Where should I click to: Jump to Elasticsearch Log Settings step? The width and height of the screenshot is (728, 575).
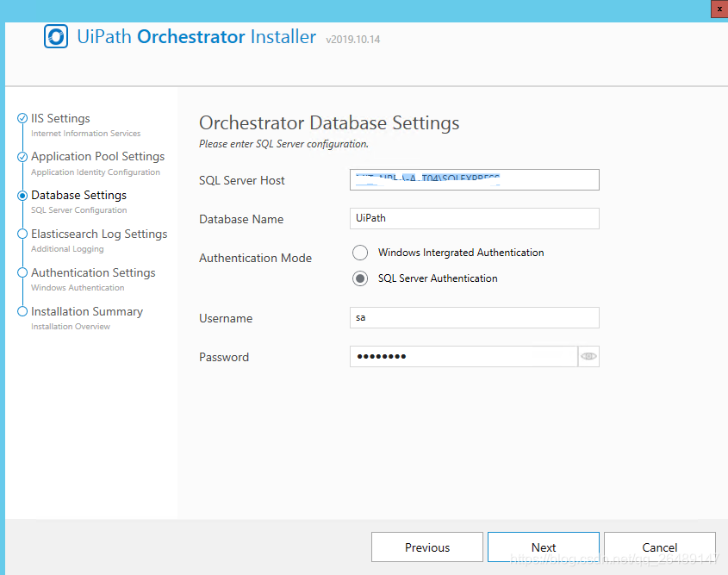pyautogui.click(x=99, y=234)
